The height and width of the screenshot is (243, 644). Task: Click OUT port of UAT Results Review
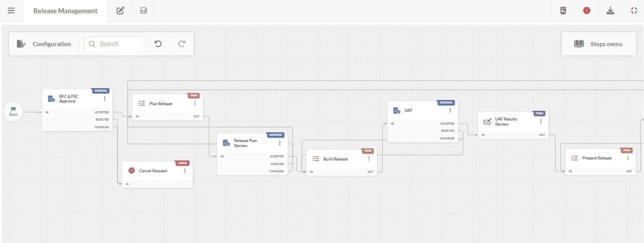pos(542,135)
